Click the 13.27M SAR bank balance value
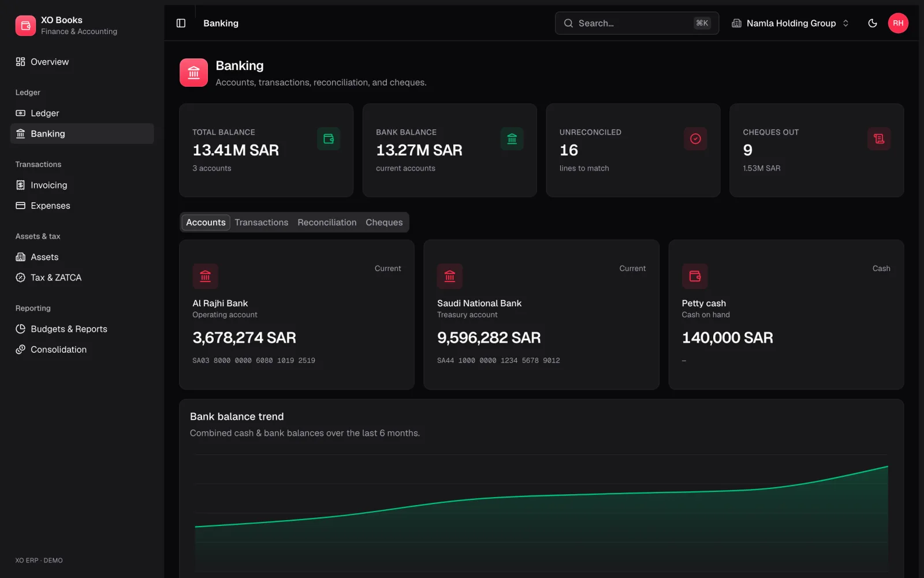This screenshot has height=578, width=924. click(419, 150)
